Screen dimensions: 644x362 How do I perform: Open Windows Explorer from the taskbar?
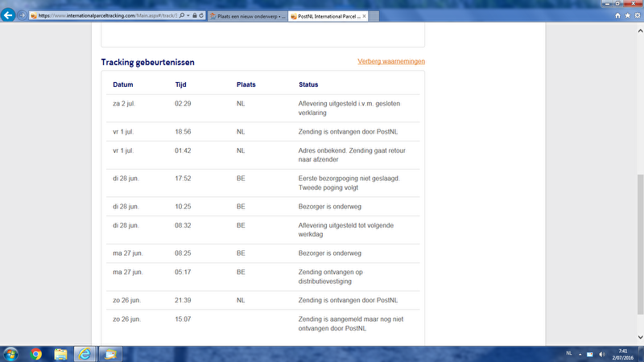pyautogui.click(x=60, y=353)
